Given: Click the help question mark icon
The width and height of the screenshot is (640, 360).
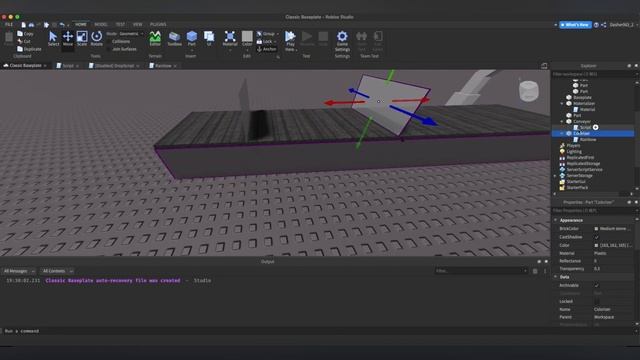Looking at the screenshot, I should tap(596, 25).
